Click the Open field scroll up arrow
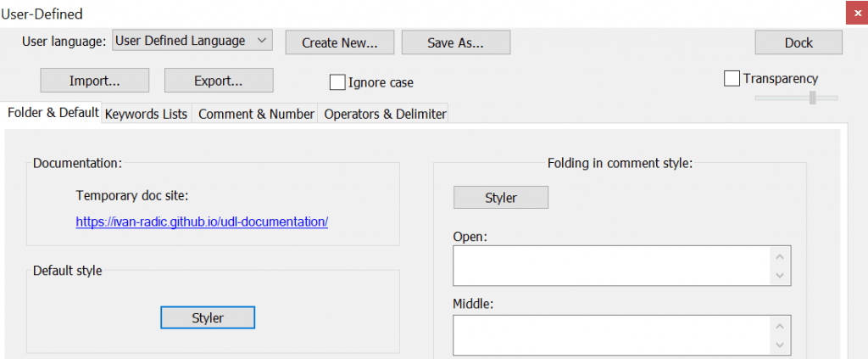Image resolution: width=868 pixels, height=359 pixels. (x=780, y=256)
